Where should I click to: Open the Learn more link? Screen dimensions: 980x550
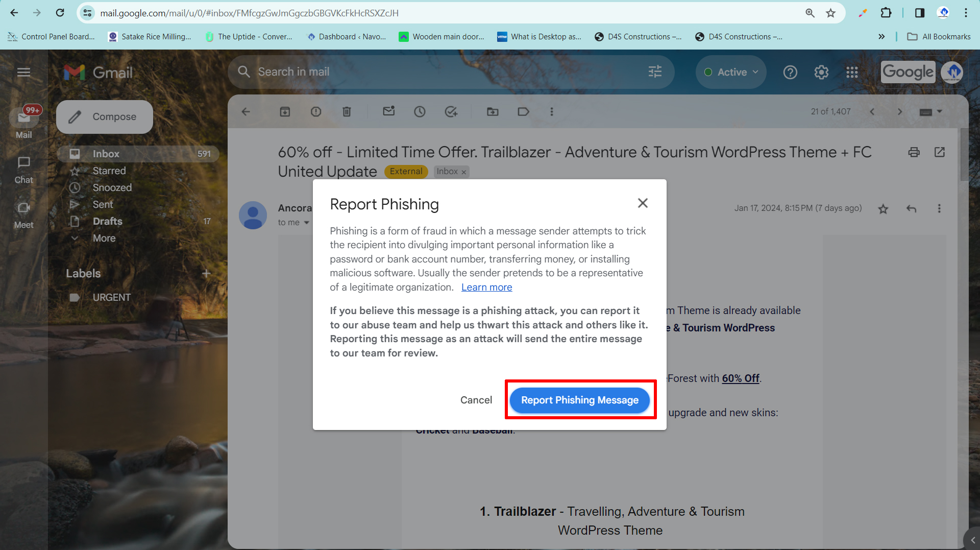pyautogui.click(x=486, y=287)
